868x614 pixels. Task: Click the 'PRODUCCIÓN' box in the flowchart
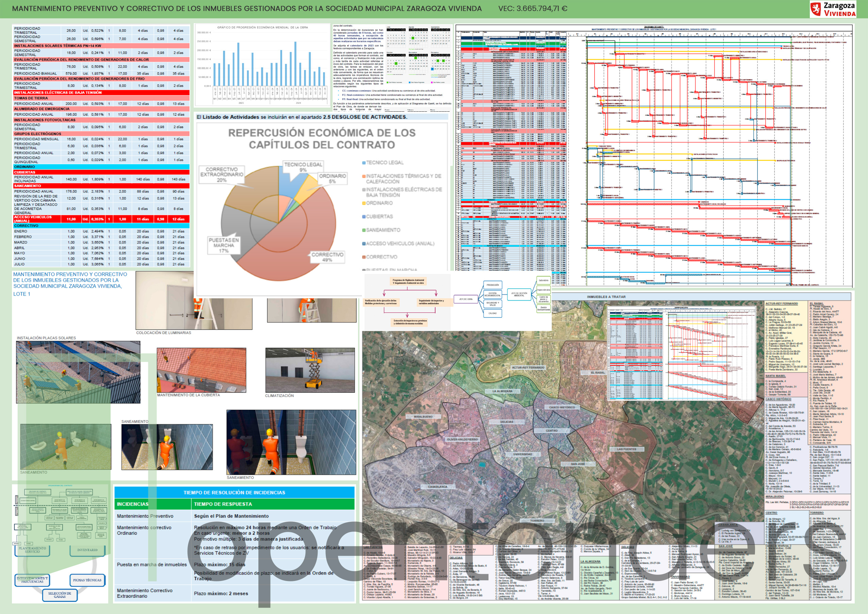click(493, 285)
